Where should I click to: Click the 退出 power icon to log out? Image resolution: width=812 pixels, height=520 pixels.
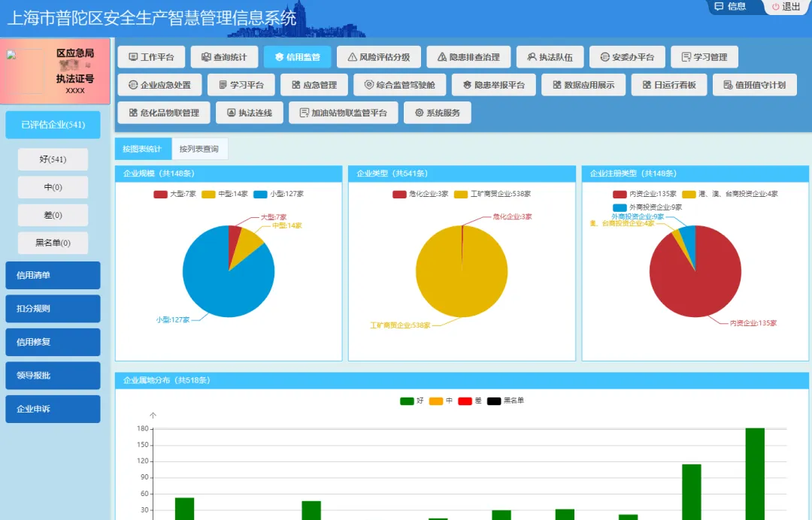pos(776,7)
